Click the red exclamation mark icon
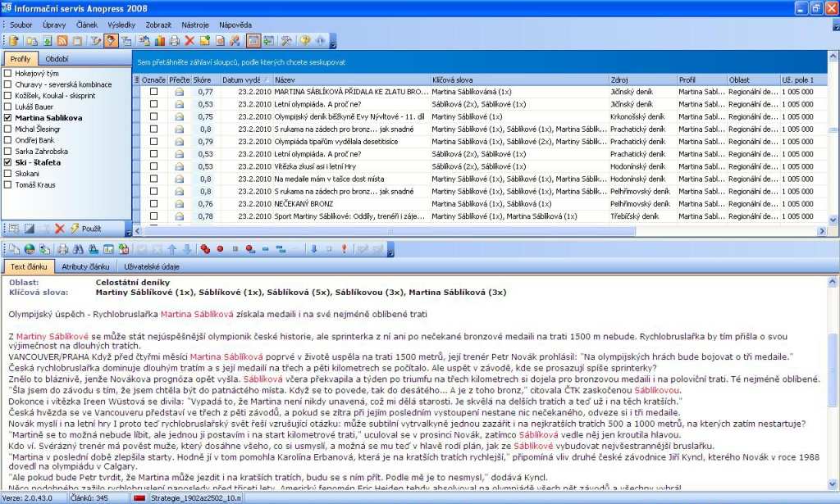The width and height of the screenshot is (840, 504). click(x=344, y=249)
